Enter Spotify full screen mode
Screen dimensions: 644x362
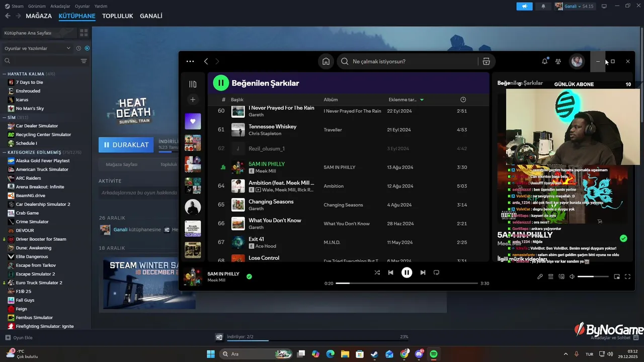click(627, 277)
